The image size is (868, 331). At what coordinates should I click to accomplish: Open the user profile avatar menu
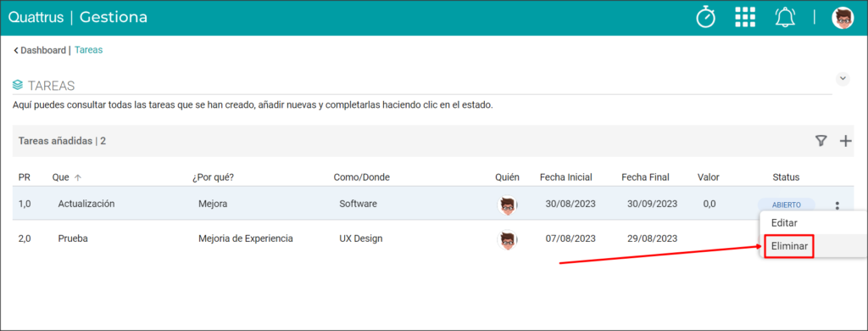coord(843,18)
